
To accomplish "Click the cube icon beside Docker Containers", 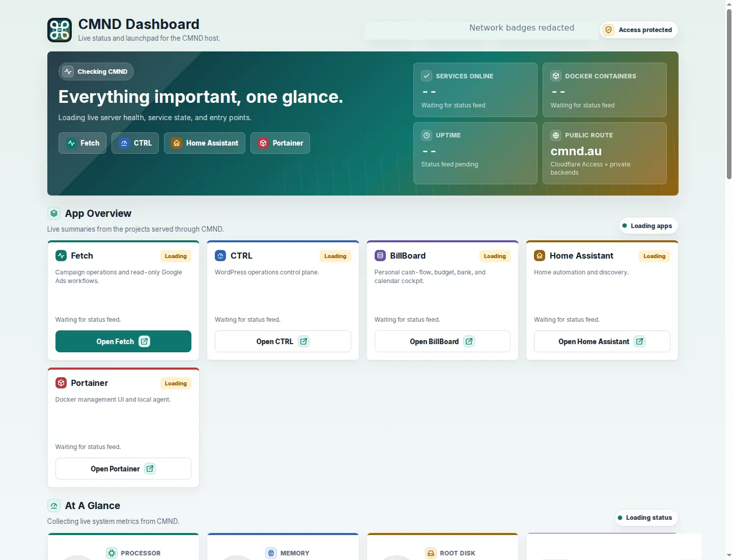I will [x=556, y=76].
